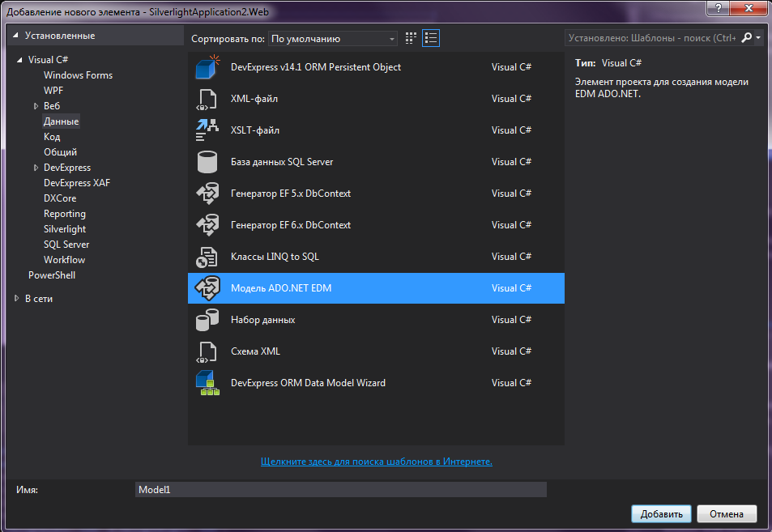Screen dimensions: 772x532
Task: Select the WPF category
Action: (x=53, y=91)
